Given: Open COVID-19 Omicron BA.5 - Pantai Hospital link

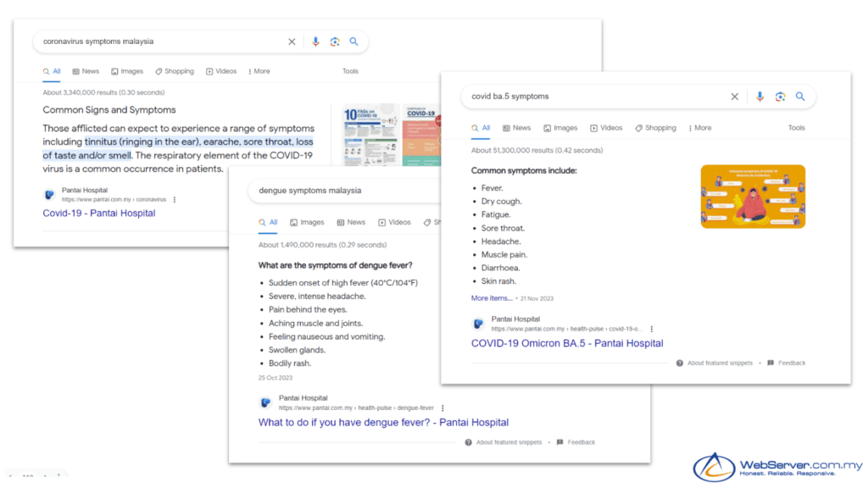Looking at the screenshot, I should point(566,343).
